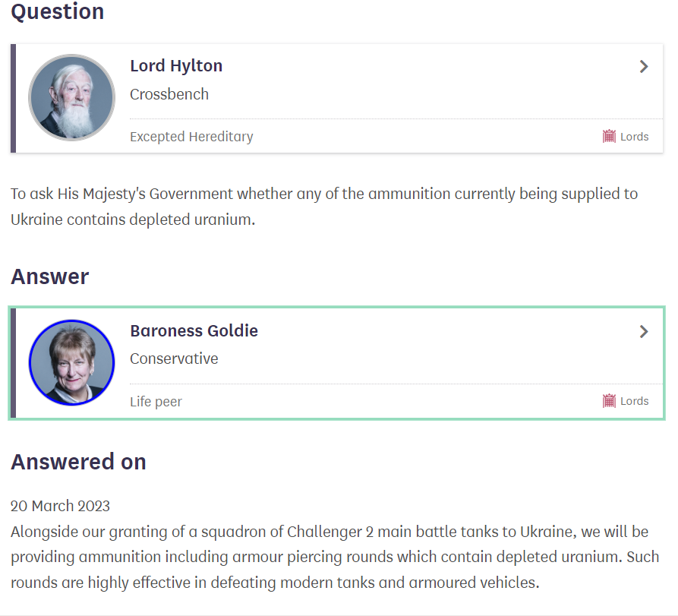
Task: Click the Life peer text
Action: (x=156, y=401)
